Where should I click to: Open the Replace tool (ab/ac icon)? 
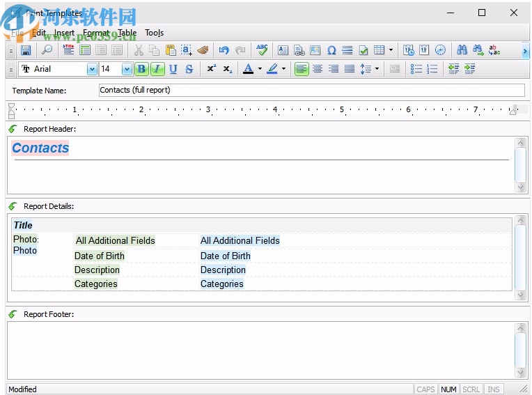click(x=494, y=51)
